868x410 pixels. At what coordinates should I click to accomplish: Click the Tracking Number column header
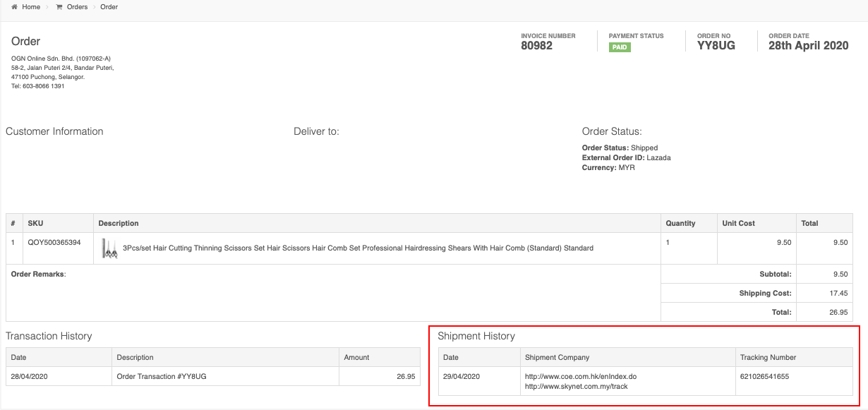[768, 357]
